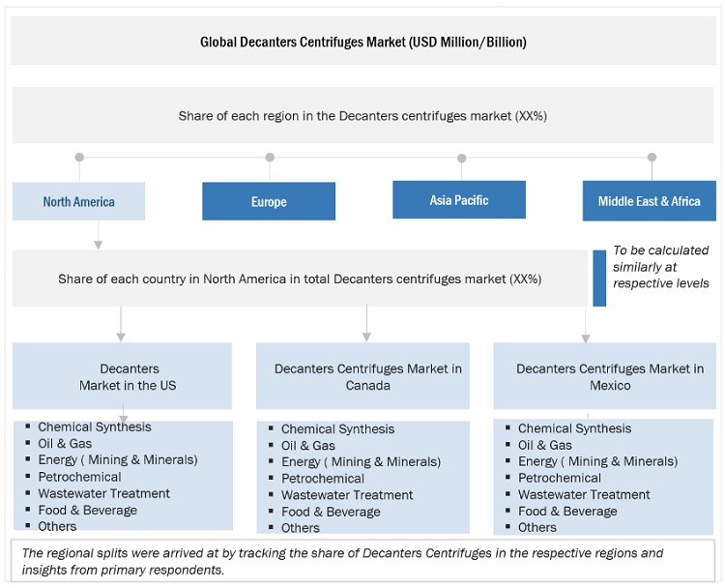Image resolution: width=725 pixels, height=588 pixels.
Task: Select the Asia Pacific region box
Action: coord(459,200)
